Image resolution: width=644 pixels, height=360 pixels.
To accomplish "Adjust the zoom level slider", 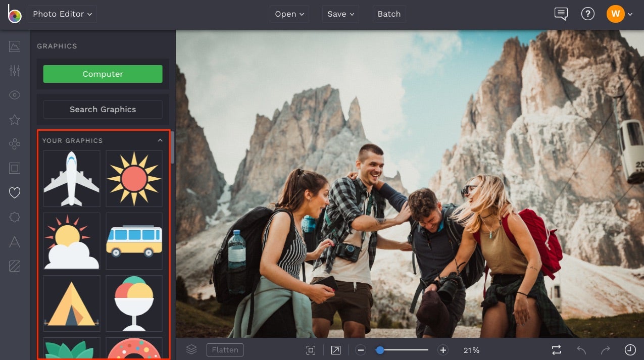I will click(380, 349).
